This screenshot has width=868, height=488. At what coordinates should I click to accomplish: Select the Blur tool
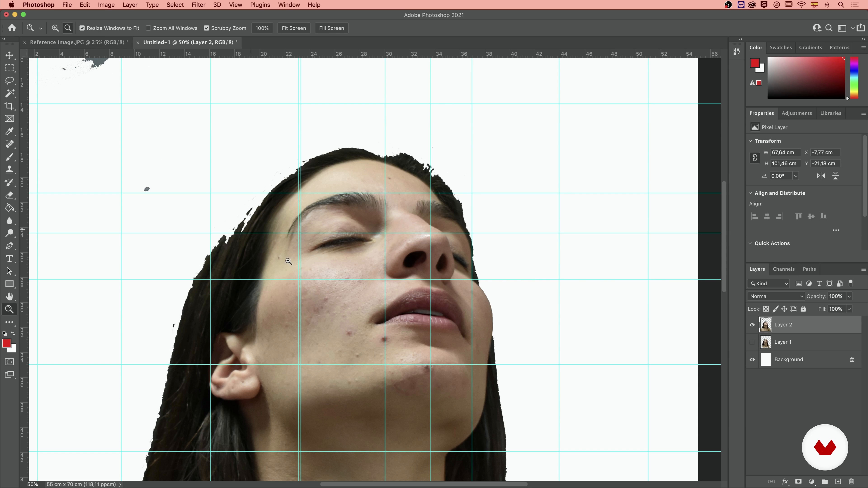pyautogui.click(x=9, y=221)
